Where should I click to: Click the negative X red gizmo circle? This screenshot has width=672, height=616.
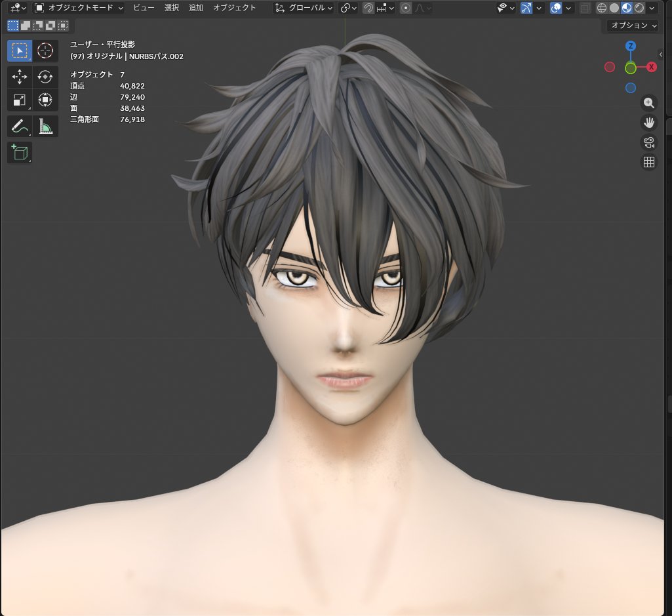[x=610, y=67]
